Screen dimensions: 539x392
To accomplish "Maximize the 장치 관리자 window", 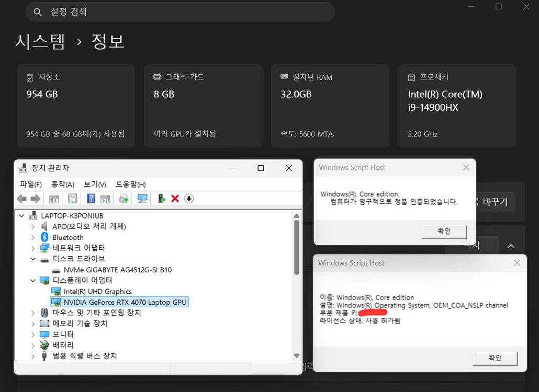I will [261, 168].
